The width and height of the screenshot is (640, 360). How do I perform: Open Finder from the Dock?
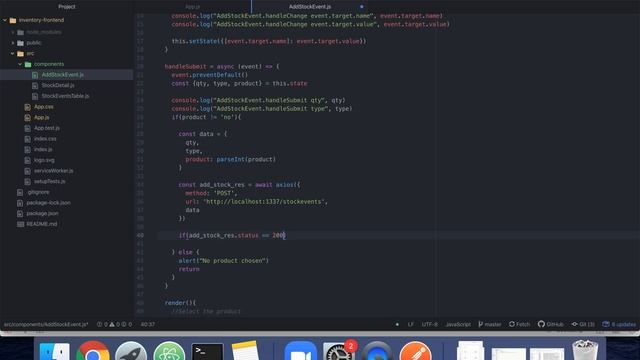pos(54,351)
